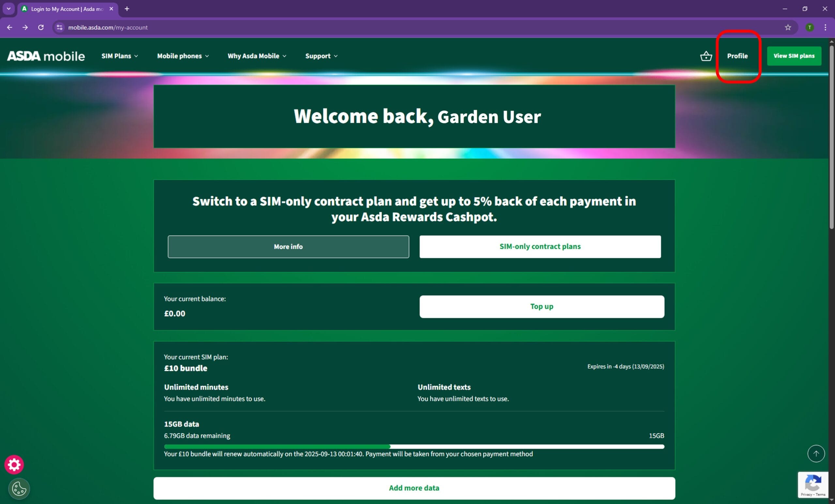Open a new browser tab
The height and width of the screenshot is (504, 835).
click(127, 9)
